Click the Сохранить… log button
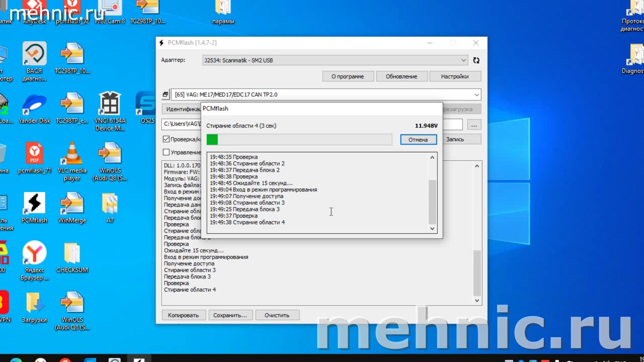 [x=230, y=315]
